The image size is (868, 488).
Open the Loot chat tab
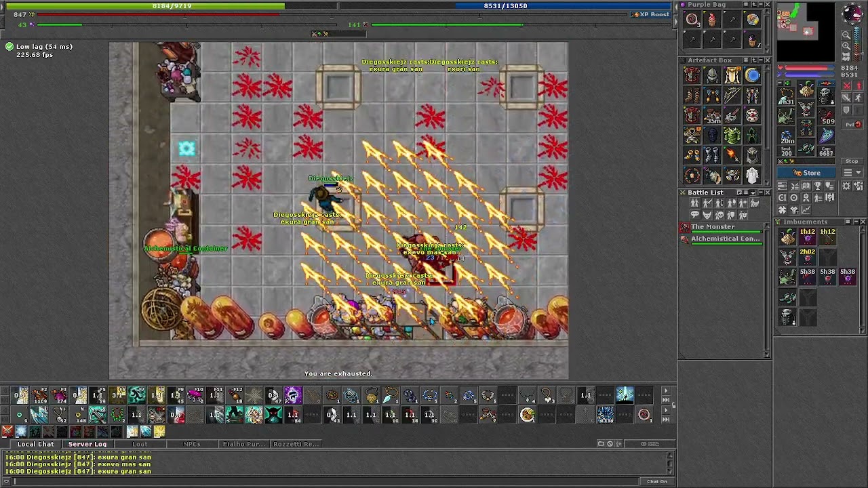(x=140, y=444)
